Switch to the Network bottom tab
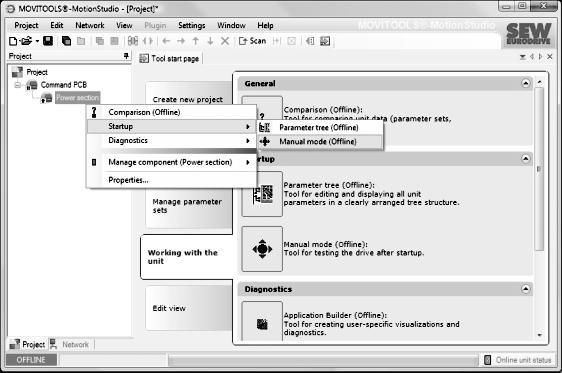Image resolution: width=562 pixels, height=373 pixels. [70, 344]
